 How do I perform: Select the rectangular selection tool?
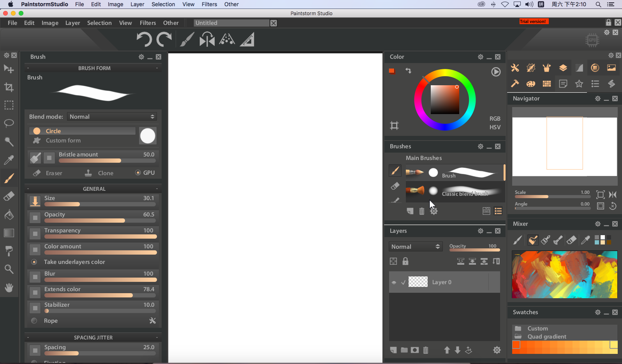point(9,105)
